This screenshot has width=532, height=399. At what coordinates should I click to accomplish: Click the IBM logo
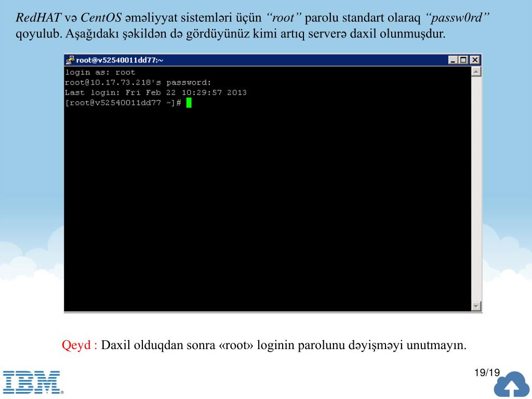click(x=33, y=382)
